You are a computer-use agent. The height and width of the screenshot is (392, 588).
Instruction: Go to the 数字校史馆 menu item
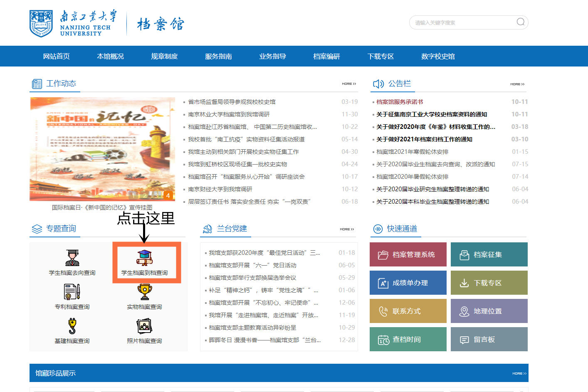[438, 56]
